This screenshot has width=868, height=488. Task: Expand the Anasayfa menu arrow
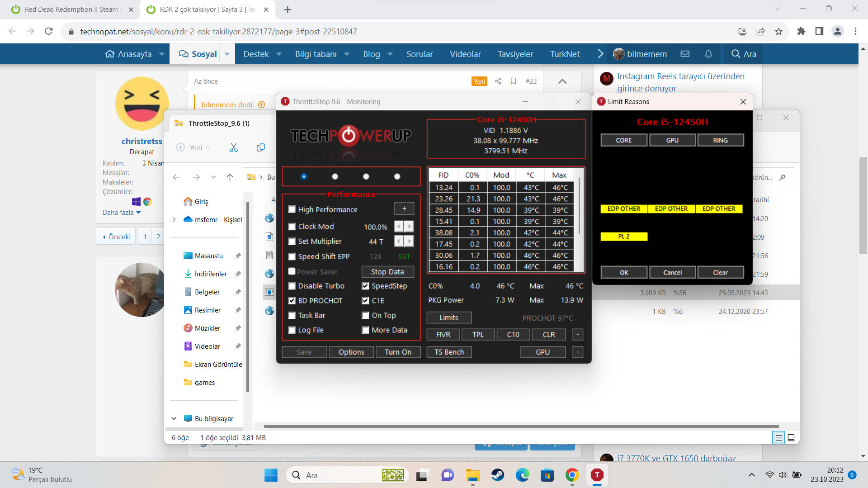pos(162,54)
